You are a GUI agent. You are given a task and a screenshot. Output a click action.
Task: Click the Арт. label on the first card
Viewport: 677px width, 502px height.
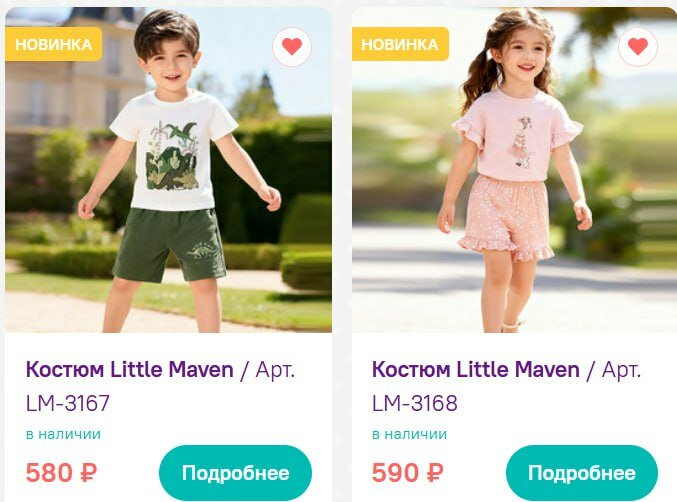[275, 370]
